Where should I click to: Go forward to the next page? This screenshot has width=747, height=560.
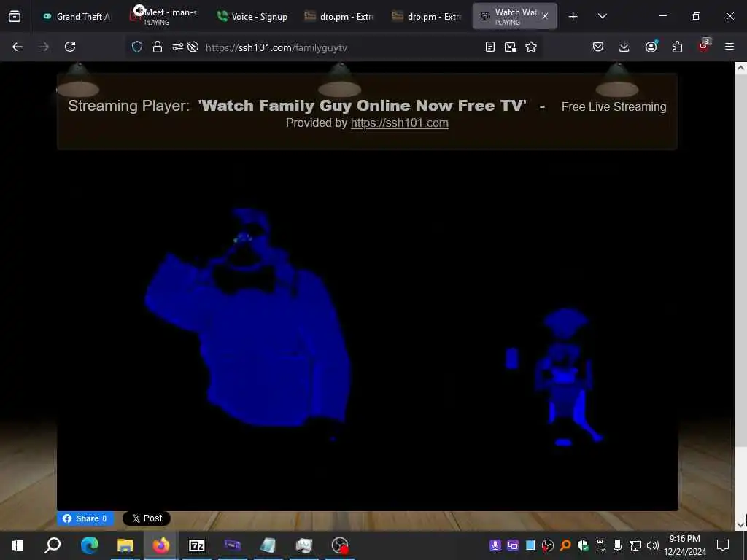[44, 47]
